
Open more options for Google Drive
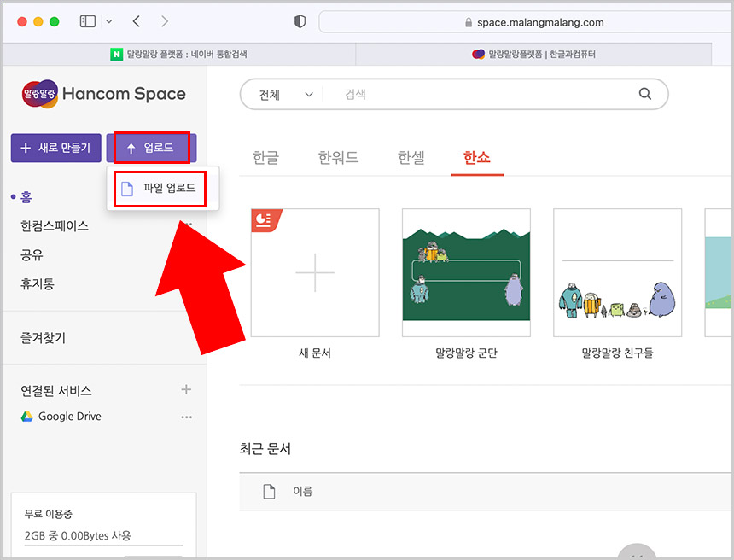[x=186, y=416]
